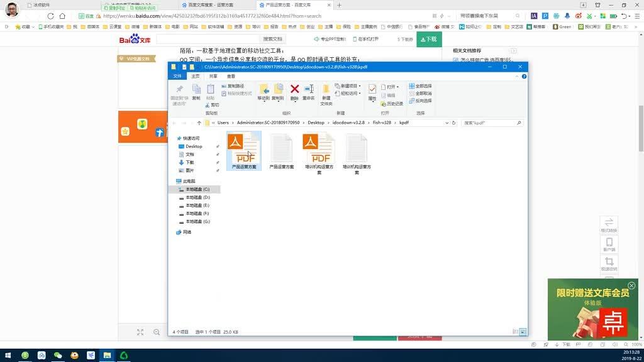This screenshot has height=362, width=644.
Task: Open the address bar history dropdown arrow
Action: coord(447,122)
